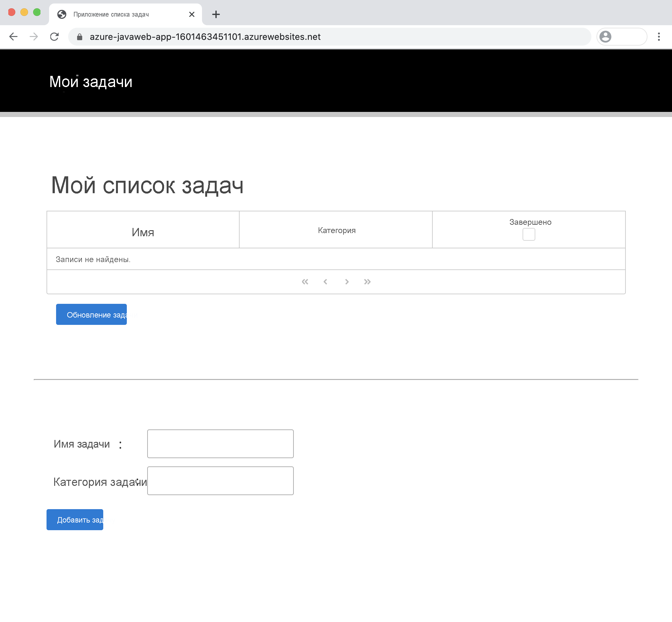The width and height of the screenshot is (672, 622).
Task: Reload the page with the refresh icon
Action: [54, 36]
